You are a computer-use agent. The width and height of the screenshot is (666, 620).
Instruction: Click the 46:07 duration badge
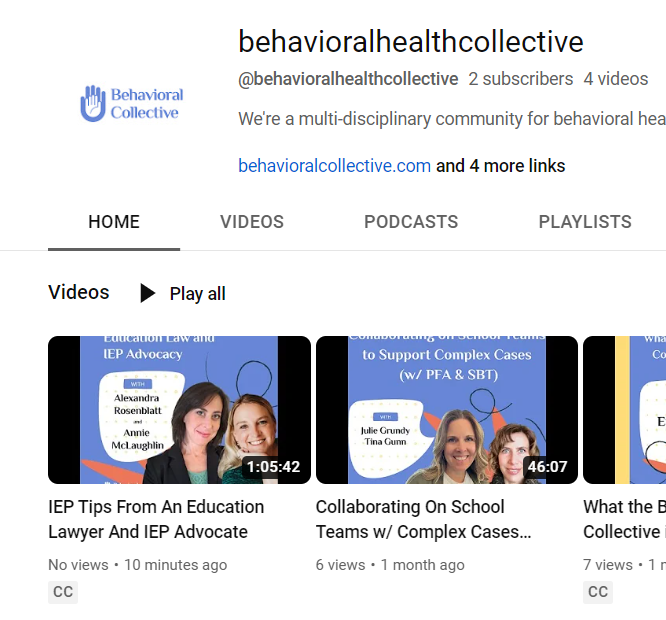click(547, 467)
